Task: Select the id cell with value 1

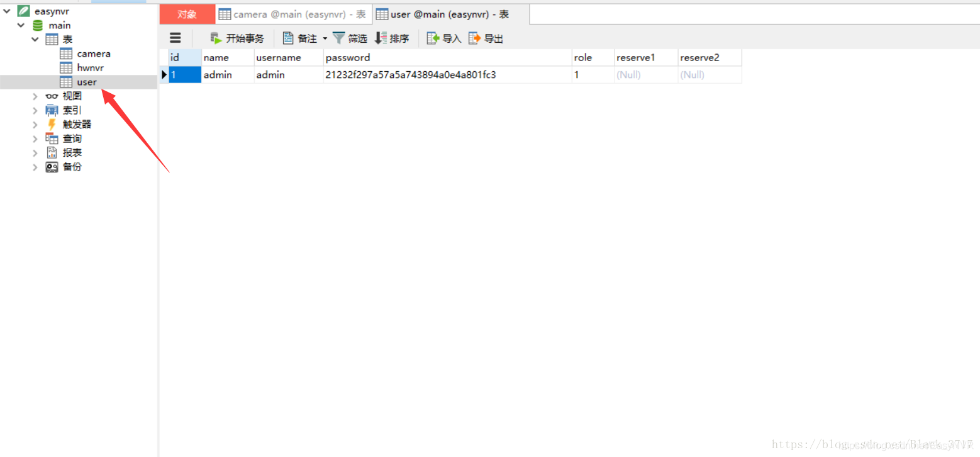Action: [x=185, y=75]
